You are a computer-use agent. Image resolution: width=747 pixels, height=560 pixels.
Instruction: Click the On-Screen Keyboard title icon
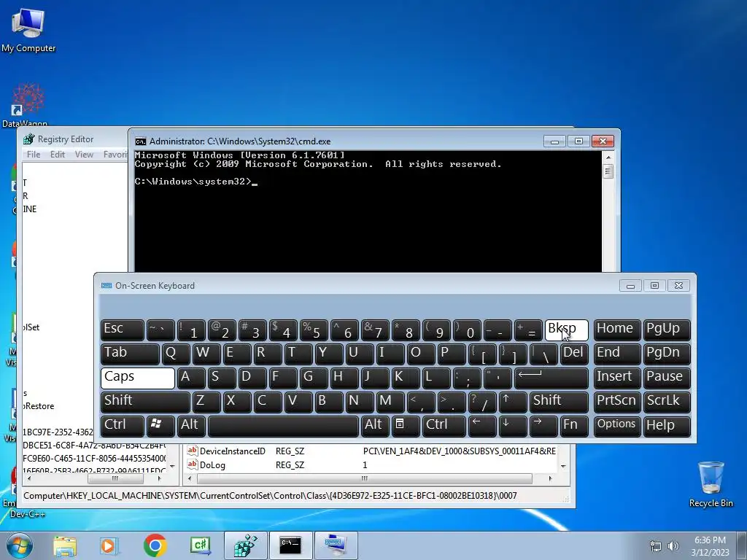coord(107,286)
